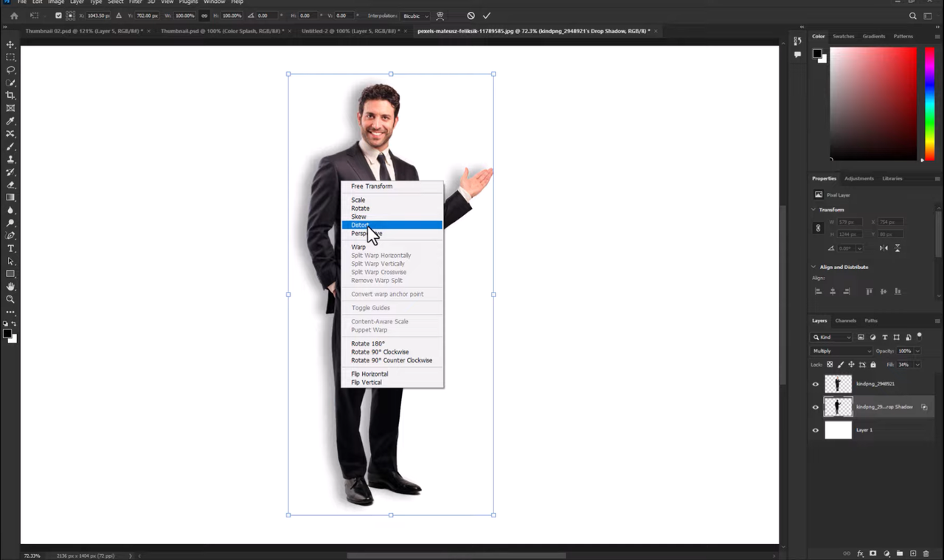
Task: Select the Crop tool
Action: click(x=10, y=94)
